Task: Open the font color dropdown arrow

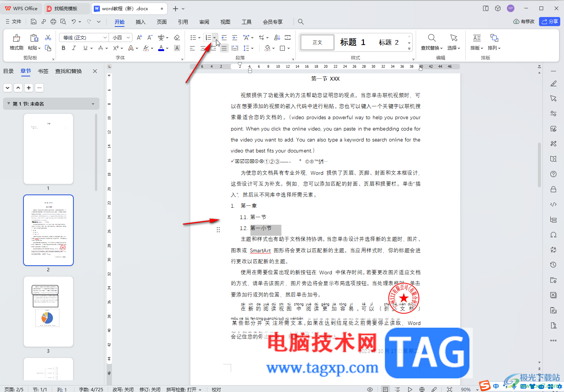Action: pos(167,48)
